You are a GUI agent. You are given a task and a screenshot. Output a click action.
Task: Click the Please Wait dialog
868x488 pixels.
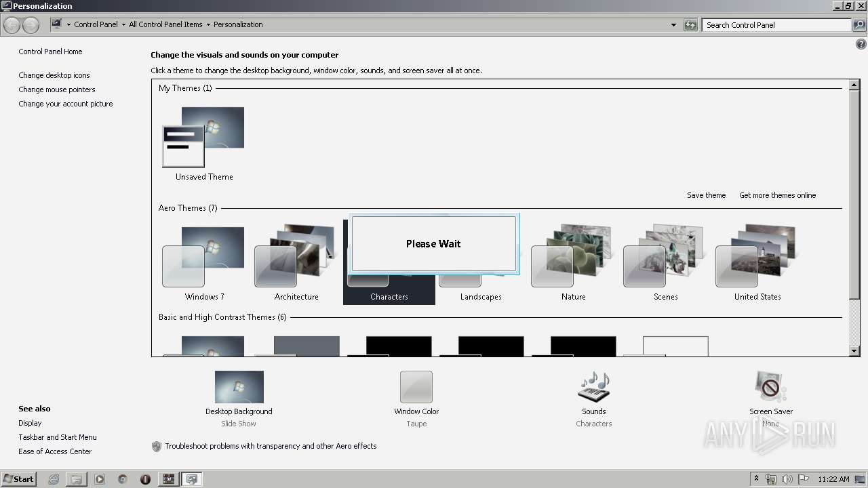(x=433, y=244)
